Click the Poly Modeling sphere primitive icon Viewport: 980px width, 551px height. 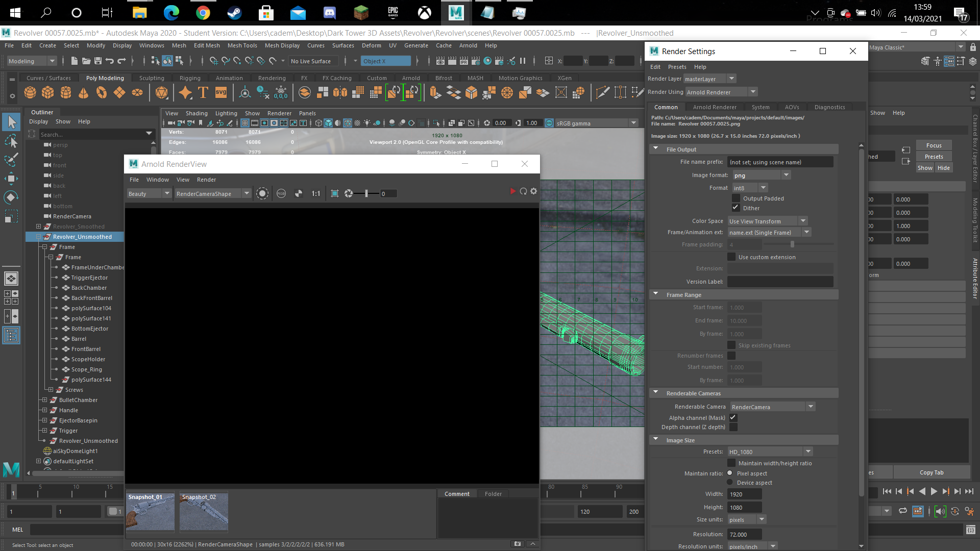pos(30,92)
